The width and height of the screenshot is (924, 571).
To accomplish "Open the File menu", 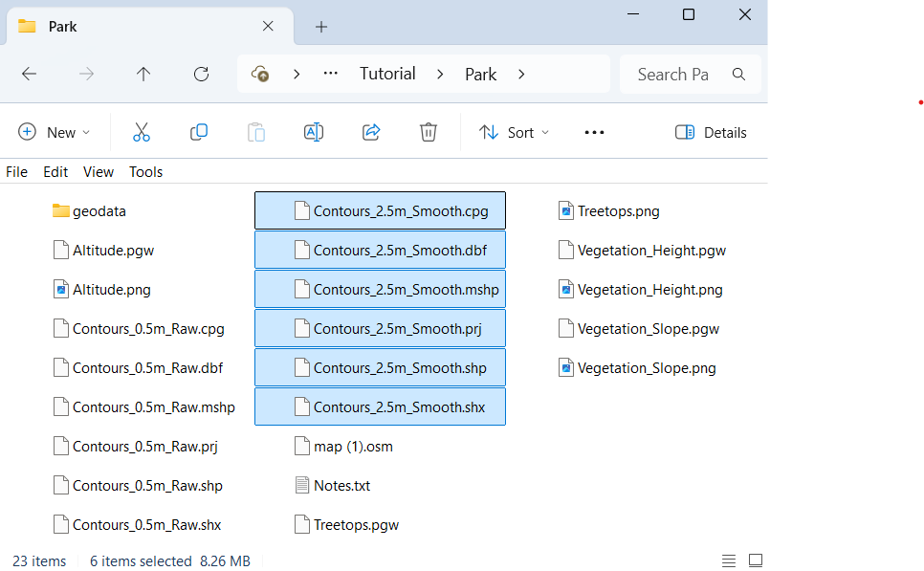I will point(16,172).
